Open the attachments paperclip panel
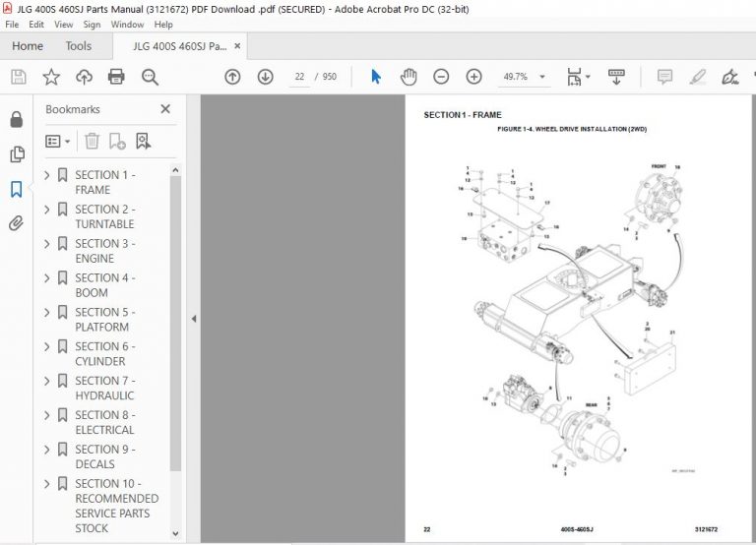The width and height of the screenshot is (756, 545). [x=17, y=223]
